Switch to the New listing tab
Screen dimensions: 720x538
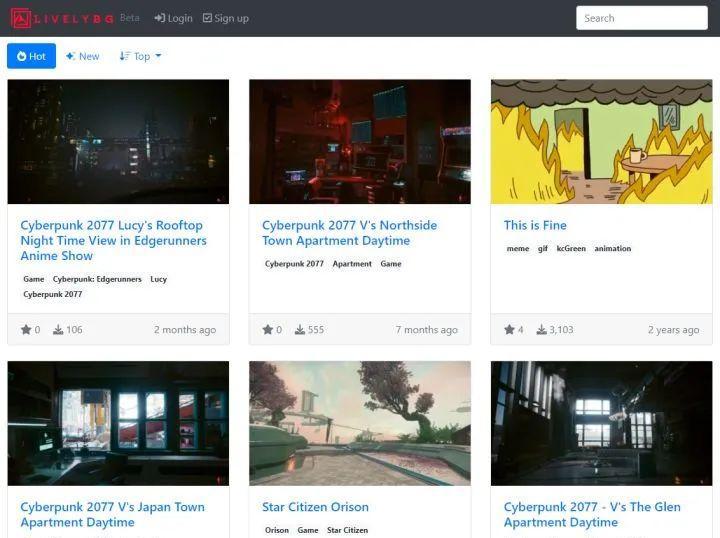pos(83,56)
